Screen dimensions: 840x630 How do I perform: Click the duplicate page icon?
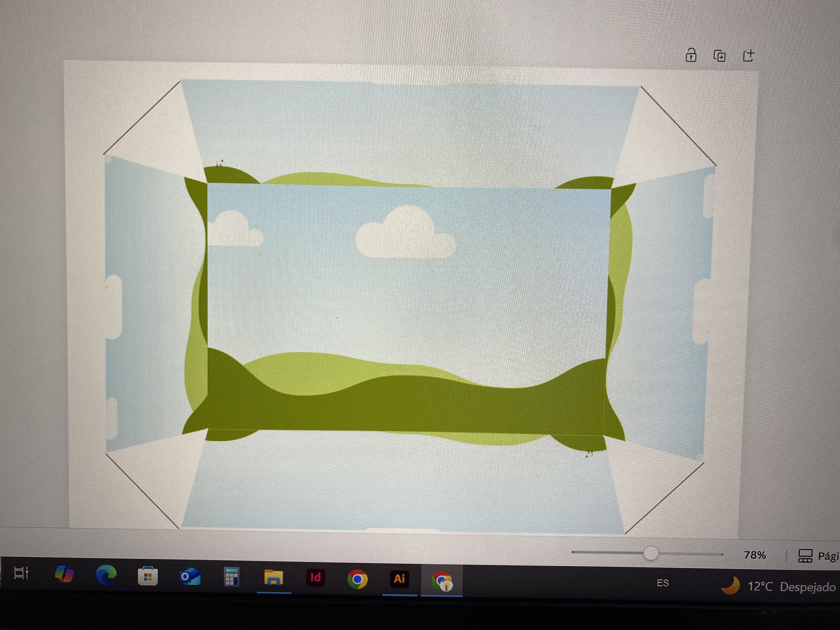[x=719, y=56]
